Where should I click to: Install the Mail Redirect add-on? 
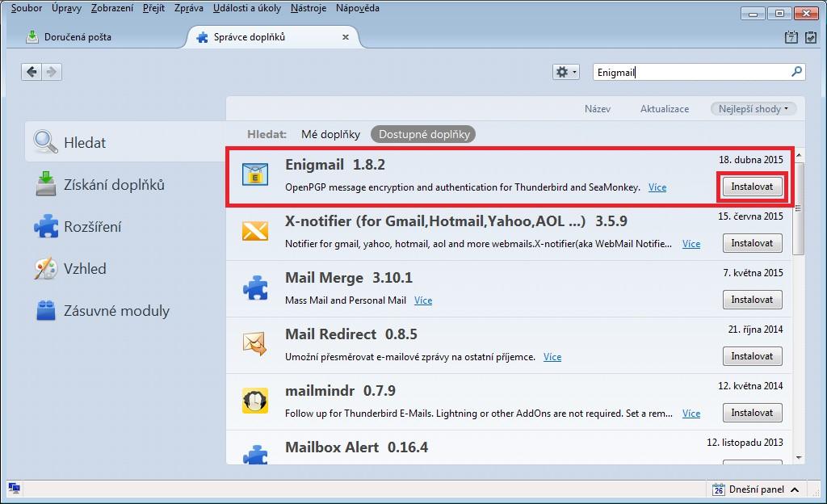(x=752, y=356)
